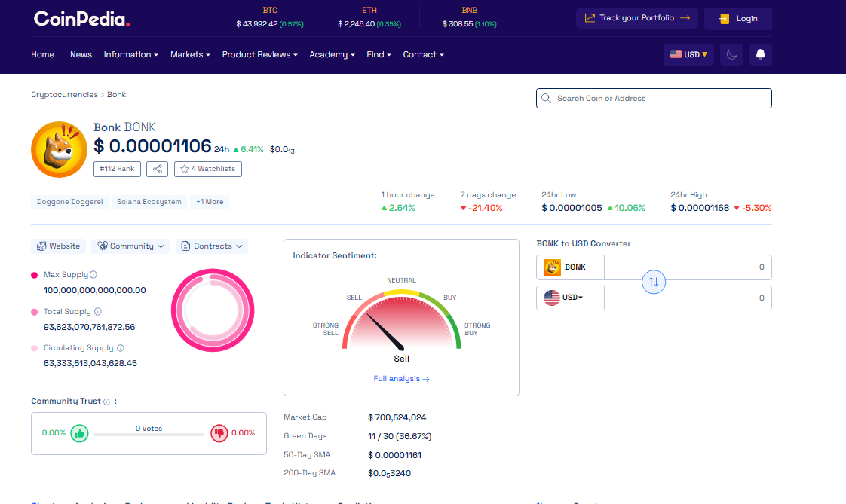Open notifications bell icon

[760, 54]
